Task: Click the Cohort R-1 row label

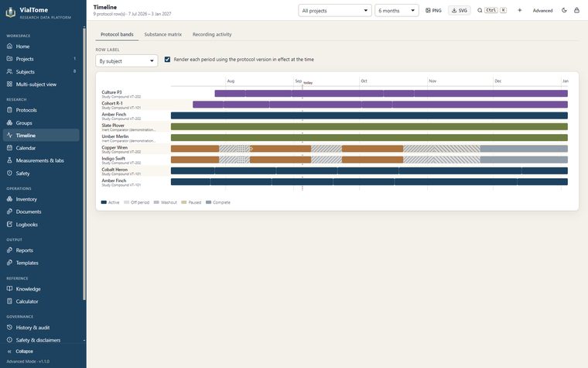Action: [112, 103]
